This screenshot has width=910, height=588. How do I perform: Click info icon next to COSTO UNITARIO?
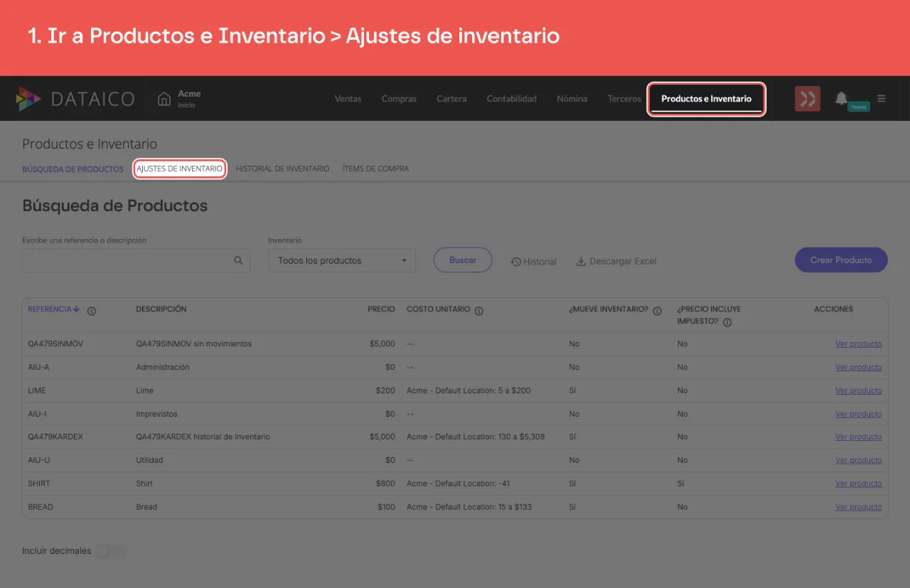479,311
